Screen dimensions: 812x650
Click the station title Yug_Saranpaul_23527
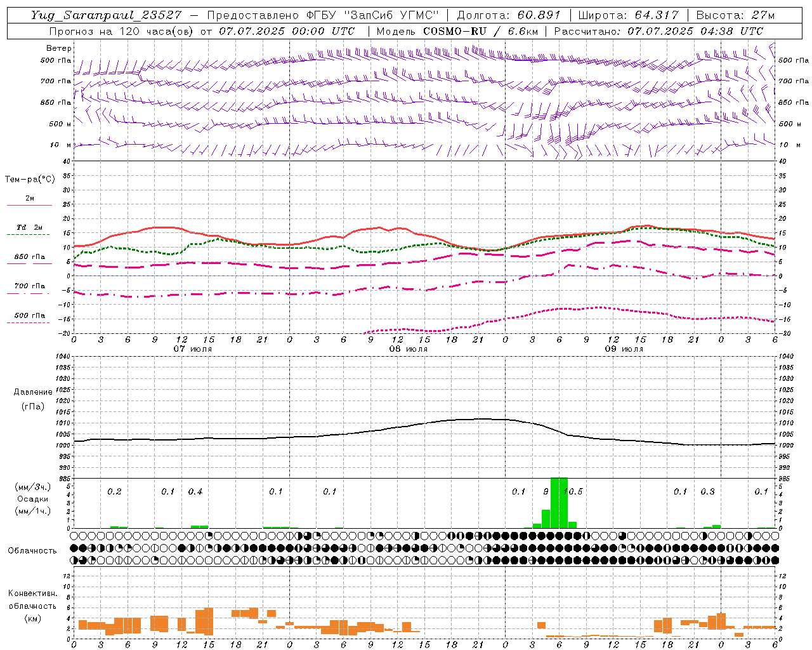[x=106, y=15]
